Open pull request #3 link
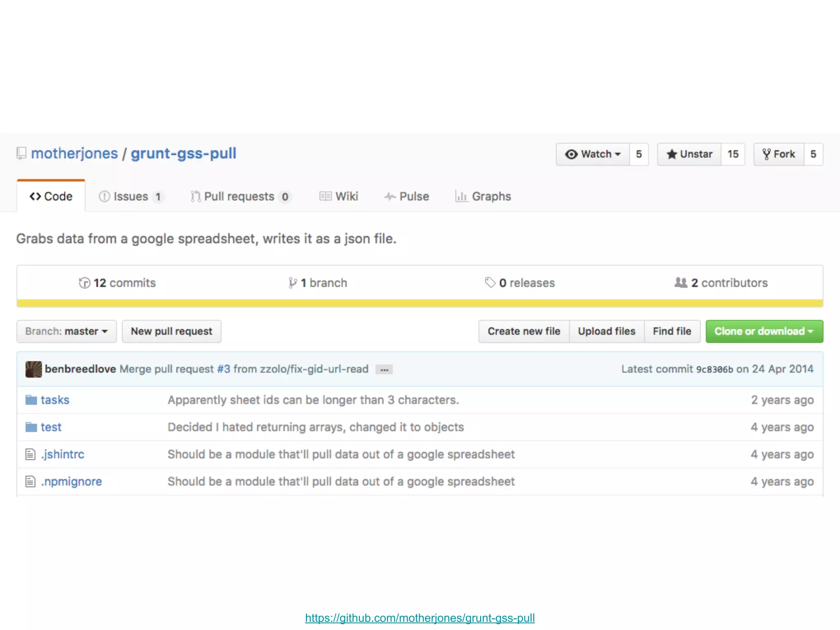 pos(224,369)
